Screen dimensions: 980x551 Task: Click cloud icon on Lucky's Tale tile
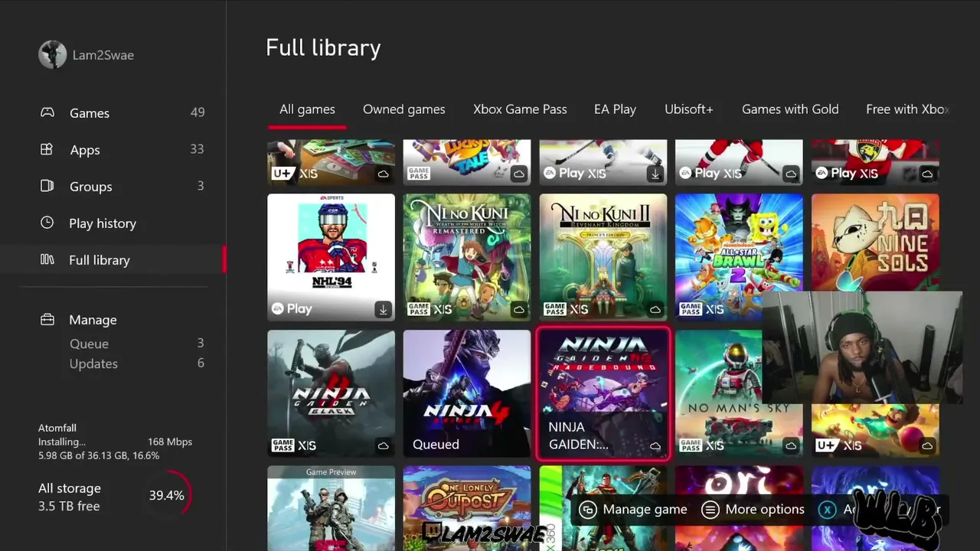coord(519,174)
